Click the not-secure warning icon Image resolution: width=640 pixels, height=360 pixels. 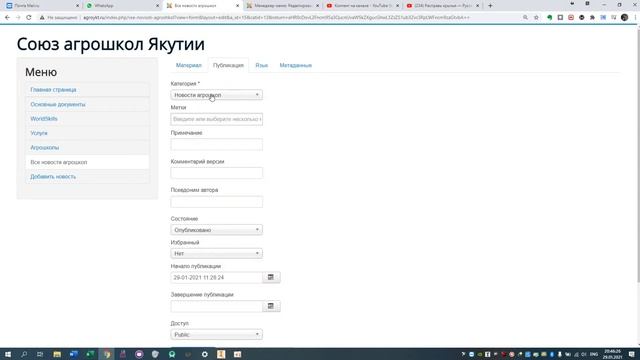tap(42, 18)
